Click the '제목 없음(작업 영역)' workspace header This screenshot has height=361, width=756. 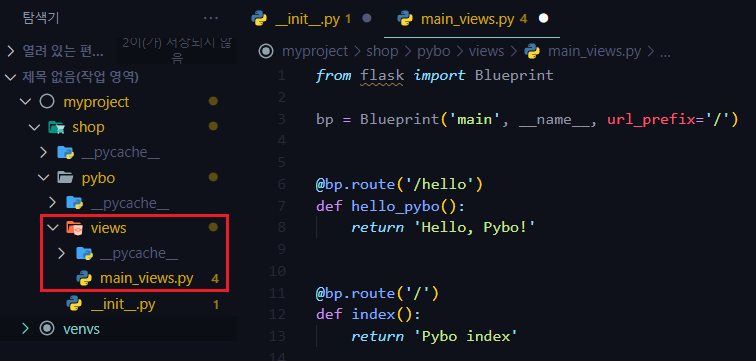click(81, 77)
